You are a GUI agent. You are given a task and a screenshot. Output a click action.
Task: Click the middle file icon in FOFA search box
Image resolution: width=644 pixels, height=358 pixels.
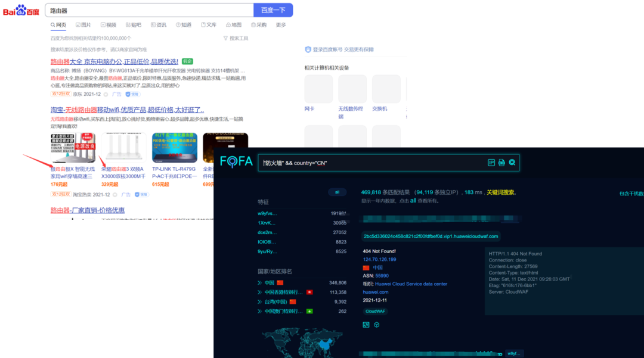(x=501, y=163)
